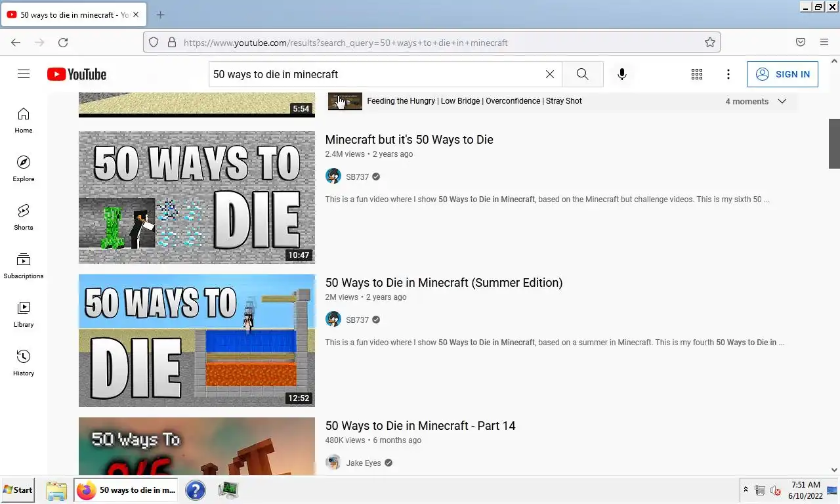The image size is (840, 504).
Task: Open the tracking protection shield icon
Action: (x=154, y=42)
